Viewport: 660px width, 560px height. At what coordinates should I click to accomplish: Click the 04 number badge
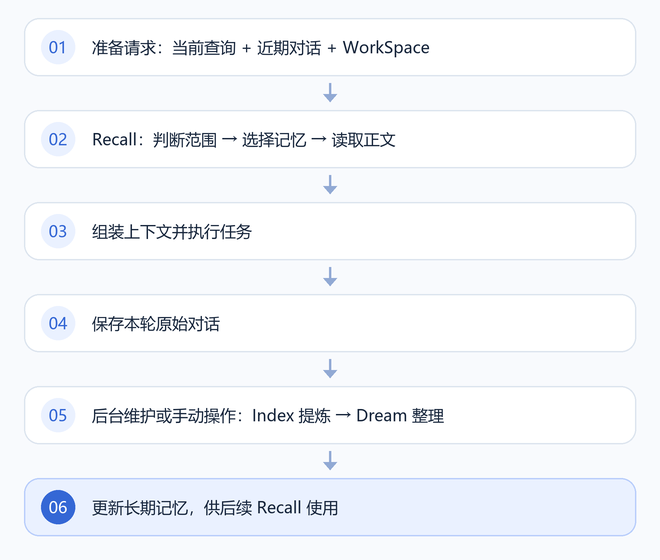click(58, 323)
